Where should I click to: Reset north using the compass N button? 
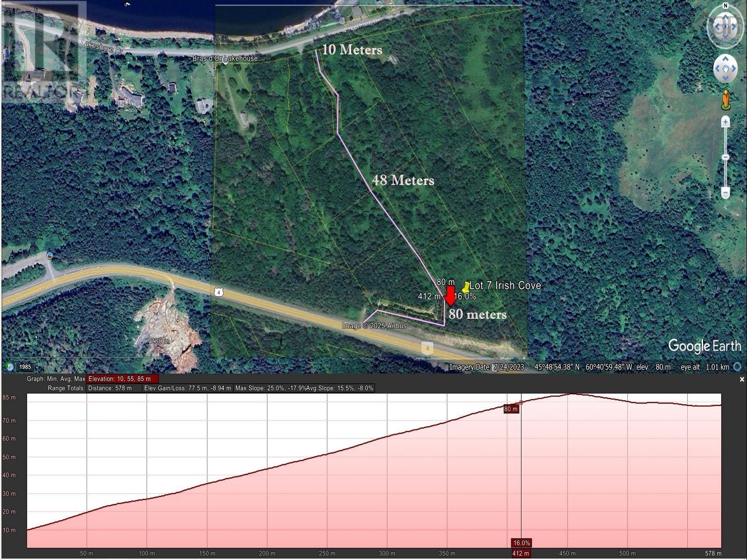click(725, 6)
